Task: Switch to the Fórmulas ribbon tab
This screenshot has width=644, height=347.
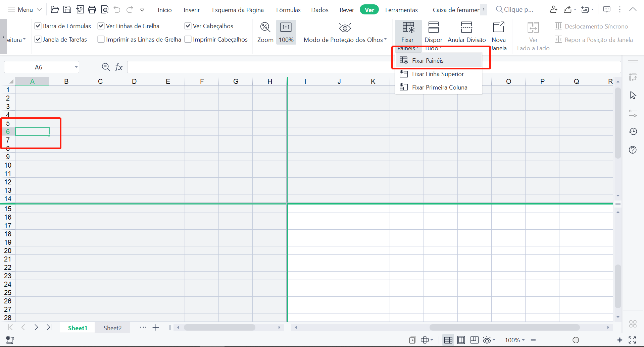Action: pos(288,10)
